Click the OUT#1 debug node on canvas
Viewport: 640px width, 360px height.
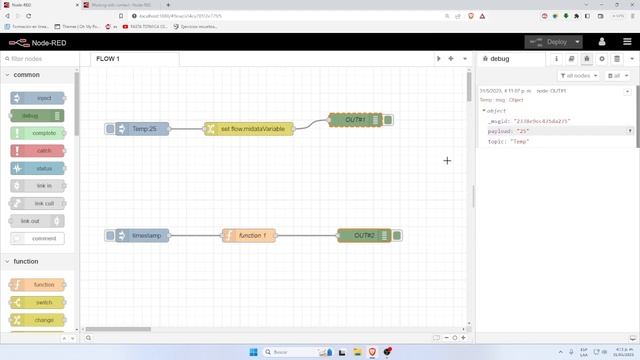click(x=355, y=120)
